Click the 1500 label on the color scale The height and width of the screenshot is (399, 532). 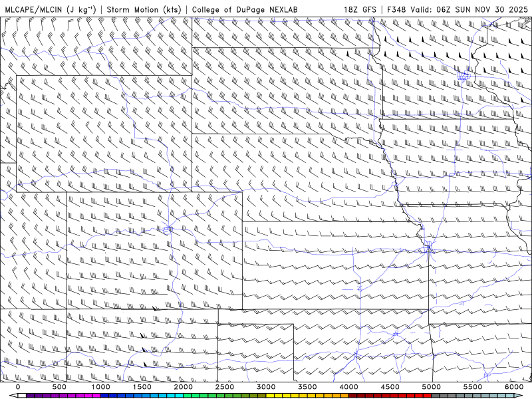pos(142,387)
